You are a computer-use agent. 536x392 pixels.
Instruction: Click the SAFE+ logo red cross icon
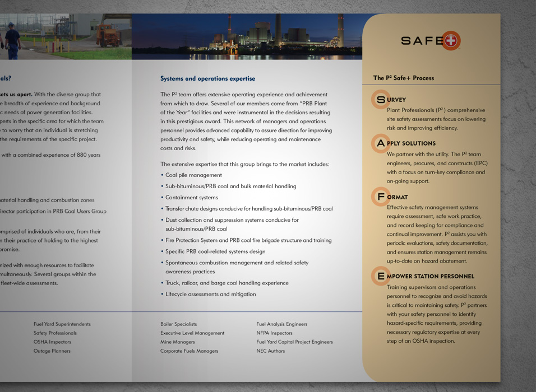point(451,41)
